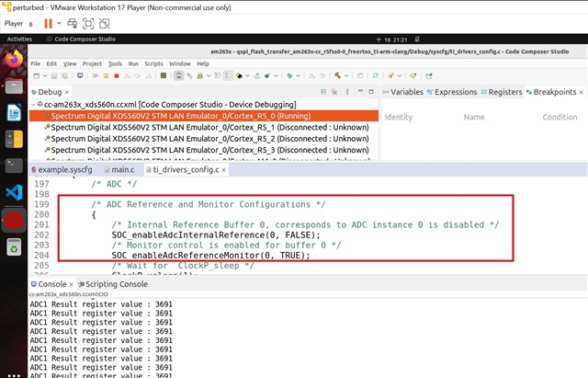Click the magnifier Search toolbar icon
588x378 pixels.
pyautogui.click(x=375, y=75)
